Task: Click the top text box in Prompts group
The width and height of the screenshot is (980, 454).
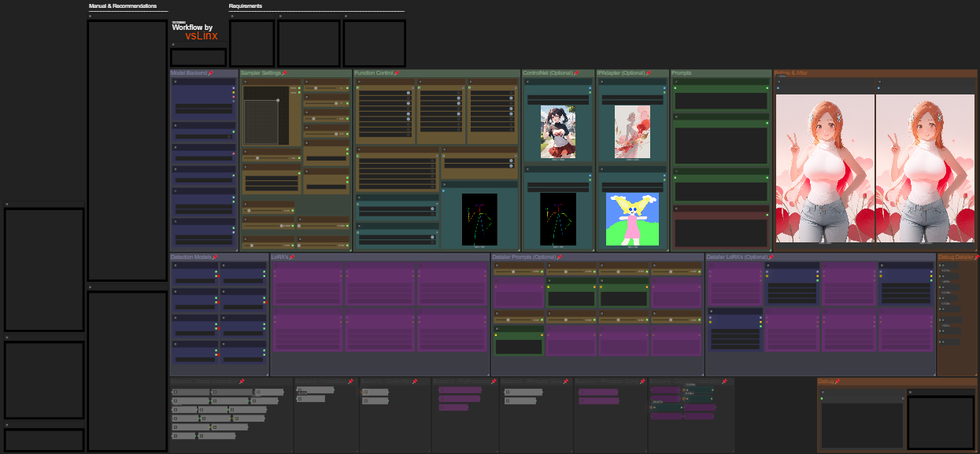Action: tap(720, 101)
